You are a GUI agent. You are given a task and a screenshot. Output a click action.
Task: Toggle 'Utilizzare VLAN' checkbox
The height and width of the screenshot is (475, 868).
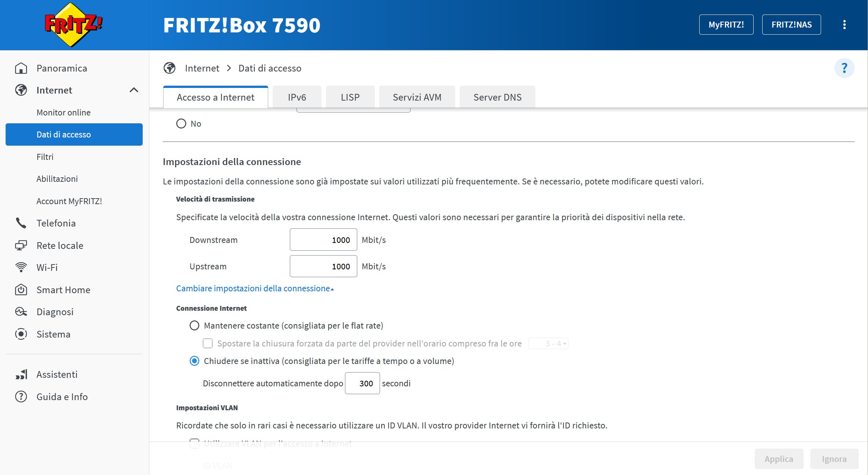(194, 443)
